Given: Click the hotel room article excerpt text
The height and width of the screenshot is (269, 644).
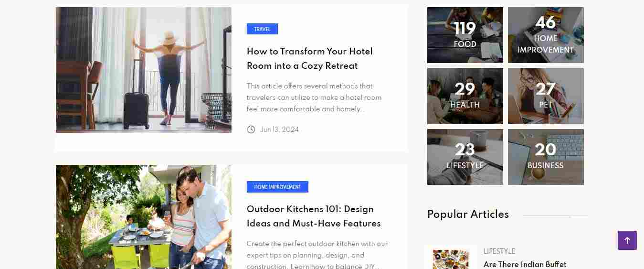Looking at the screenshot, I should coord(314,97).
